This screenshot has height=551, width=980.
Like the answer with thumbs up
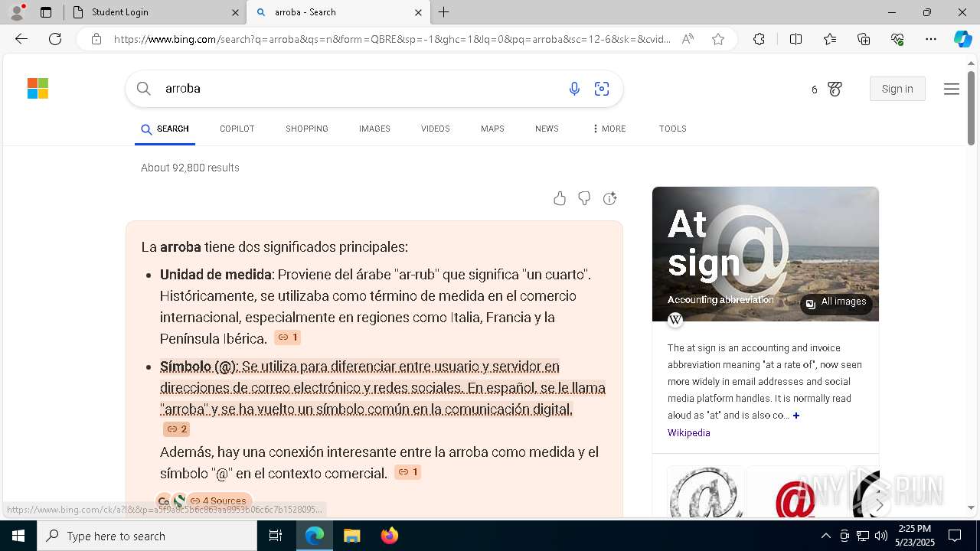click(x=560, y=199)
